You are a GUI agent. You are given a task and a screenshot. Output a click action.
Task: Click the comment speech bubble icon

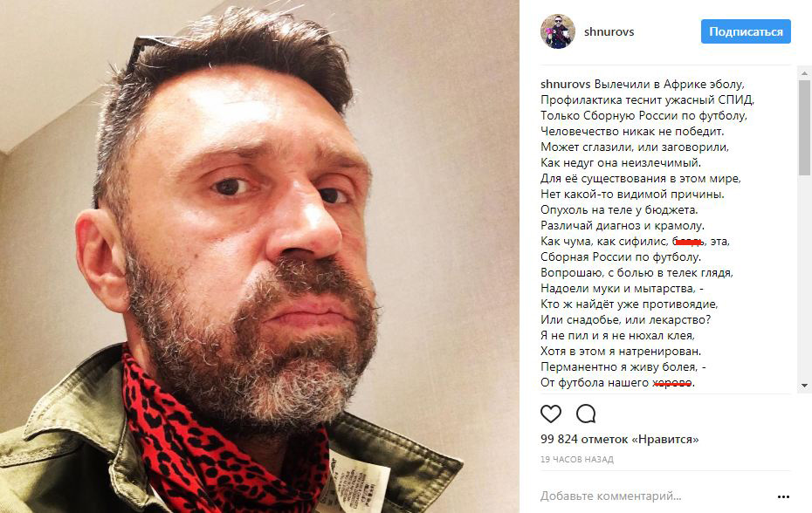click(586, 414)
